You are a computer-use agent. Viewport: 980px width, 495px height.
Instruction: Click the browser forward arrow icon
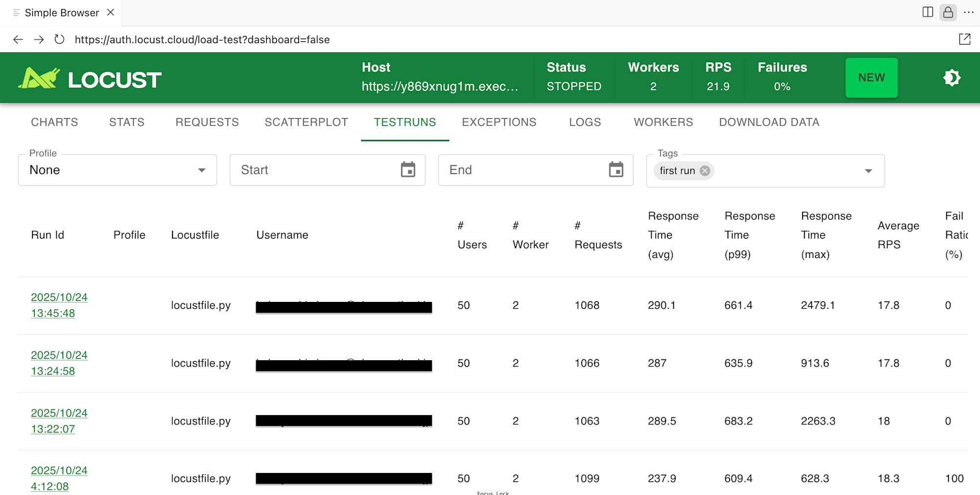coord(39,40)
